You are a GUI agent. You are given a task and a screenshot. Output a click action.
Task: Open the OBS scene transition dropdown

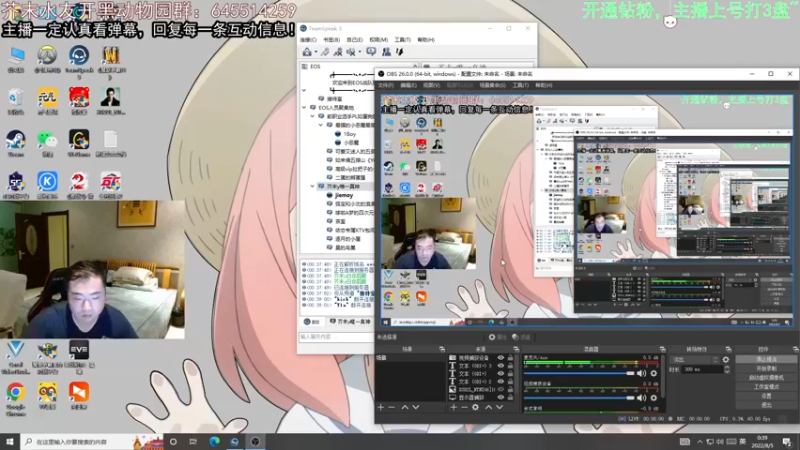[694, 360]
